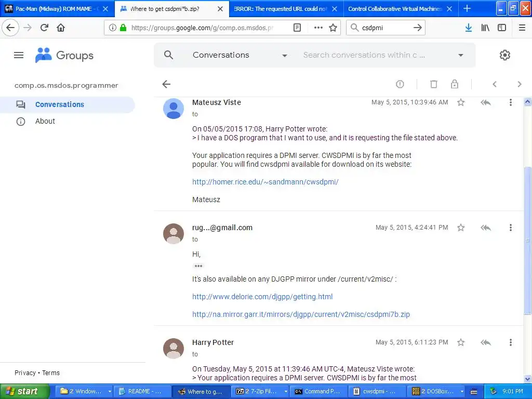Click the page scrollbar up arrow

click(527, 101)
